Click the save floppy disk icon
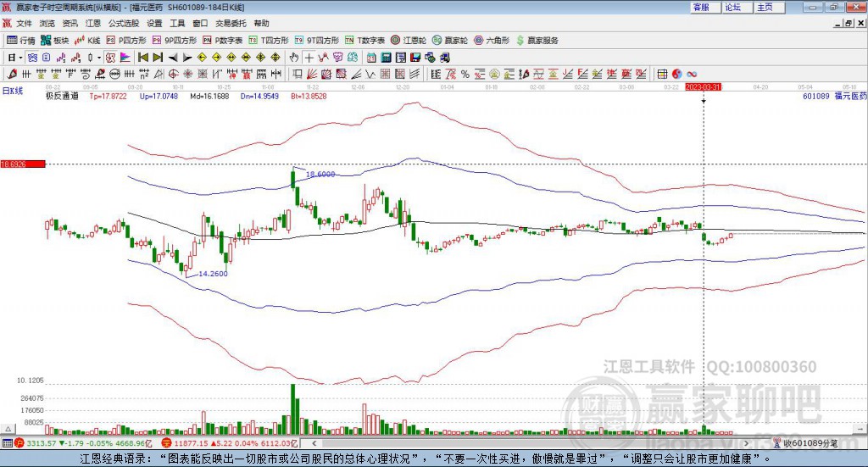 [416, 58]
